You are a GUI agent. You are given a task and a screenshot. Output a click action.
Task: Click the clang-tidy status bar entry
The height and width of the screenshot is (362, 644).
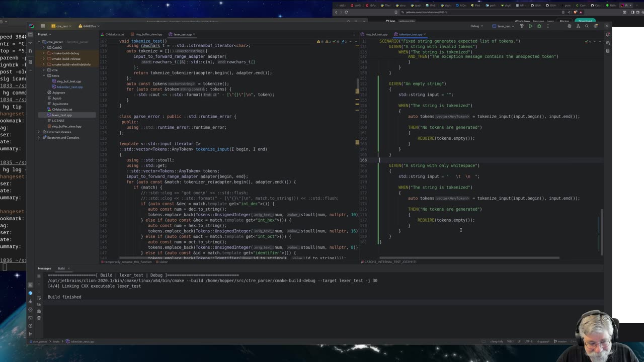coord(496,341)
